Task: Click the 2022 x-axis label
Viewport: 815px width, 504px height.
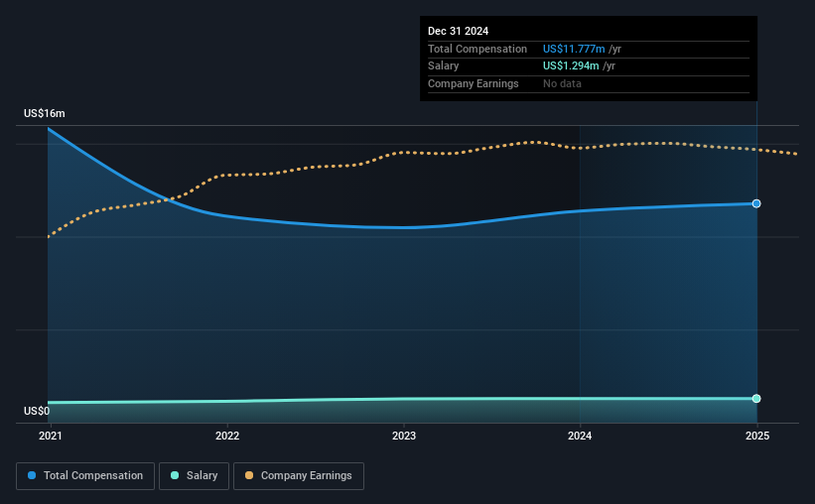Action: pyautogui.click(x=227, y=436)
